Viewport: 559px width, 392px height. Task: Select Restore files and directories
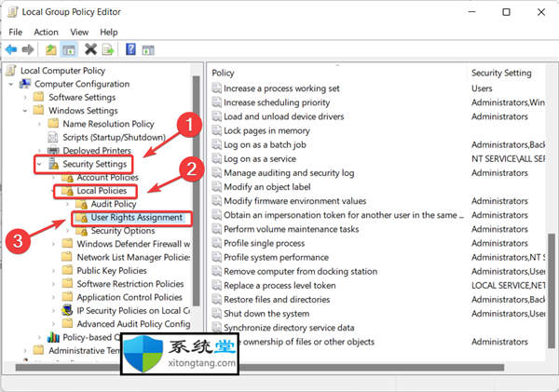[277, 299]
